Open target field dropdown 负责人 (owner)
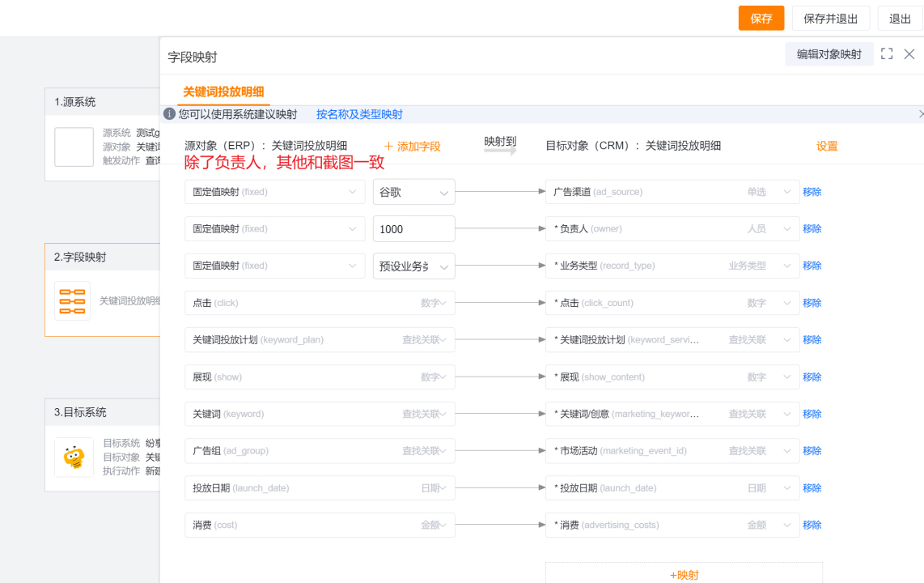The image size is (924, 583). pyautogui.click(x=672, y=228)
